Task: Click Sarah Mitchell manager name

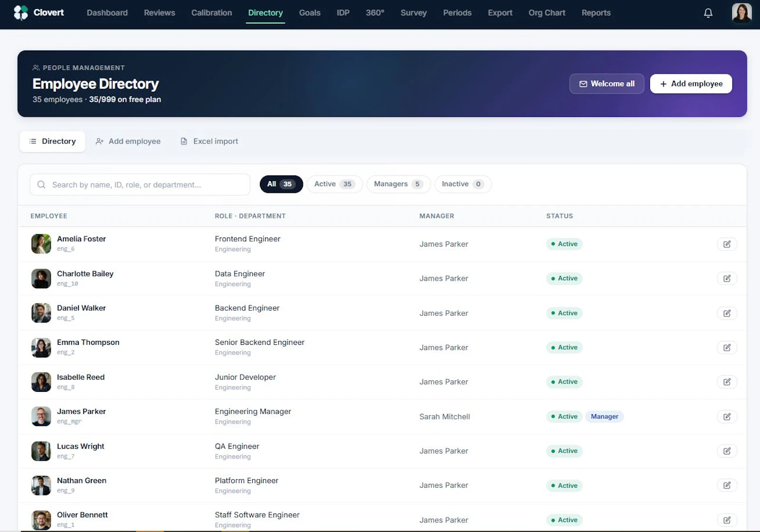Action: tap(445, 417)
